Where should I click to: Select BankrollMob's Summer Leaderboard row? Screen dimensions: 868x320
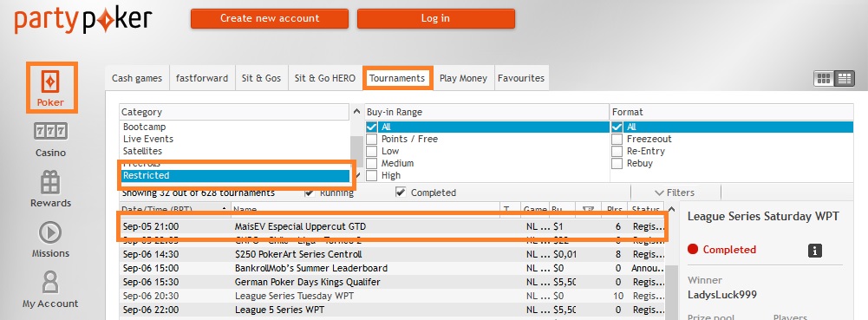pos(392,268)
